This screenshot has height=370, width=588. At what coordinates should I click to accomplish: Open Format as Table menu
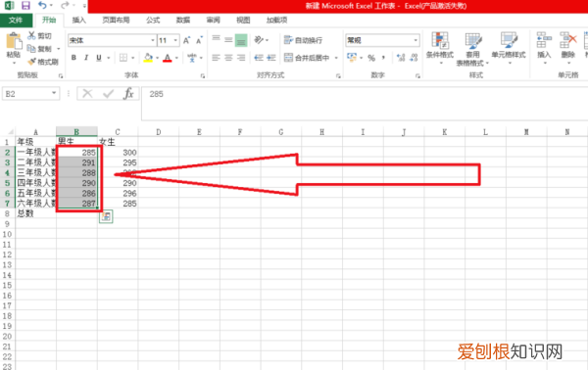[472, 49]
